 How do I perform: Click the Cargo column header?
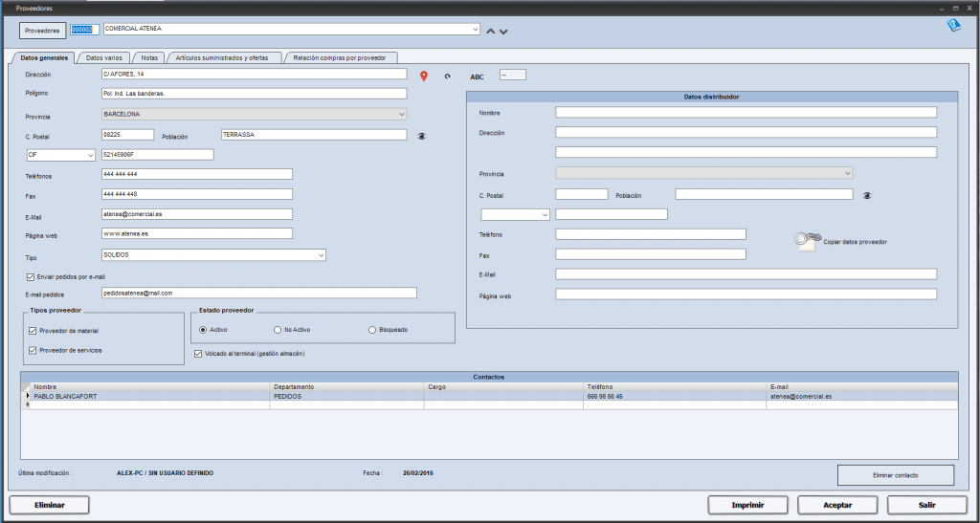(x=503, y=387)
